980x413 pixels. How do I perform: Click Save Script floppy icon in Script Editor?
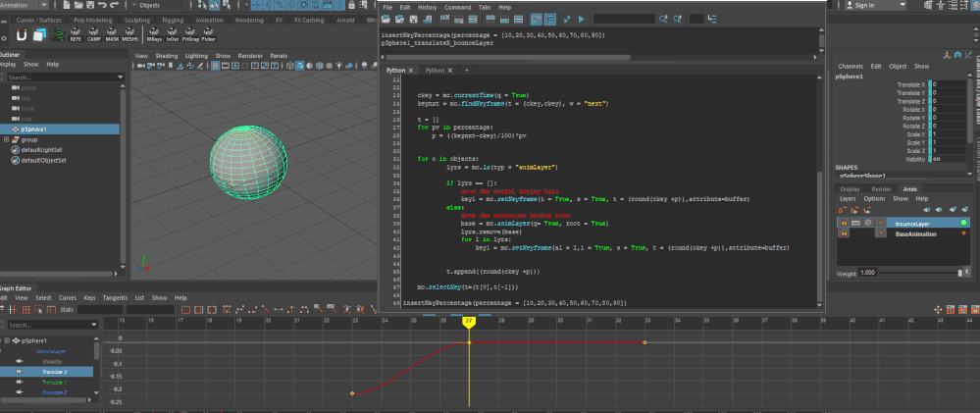click(x=414, y=19)
